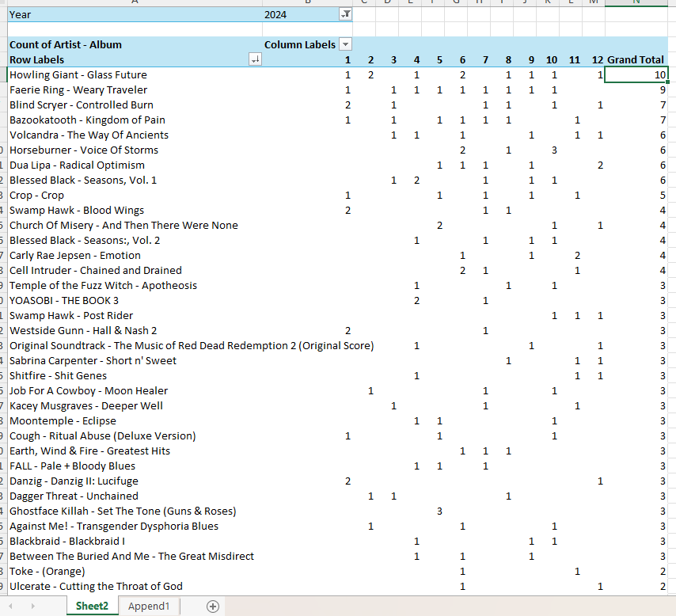Select Volcandra - The Way Of Ancients cell
This screenshot has height=616, width=676.
tap(135, 135)
